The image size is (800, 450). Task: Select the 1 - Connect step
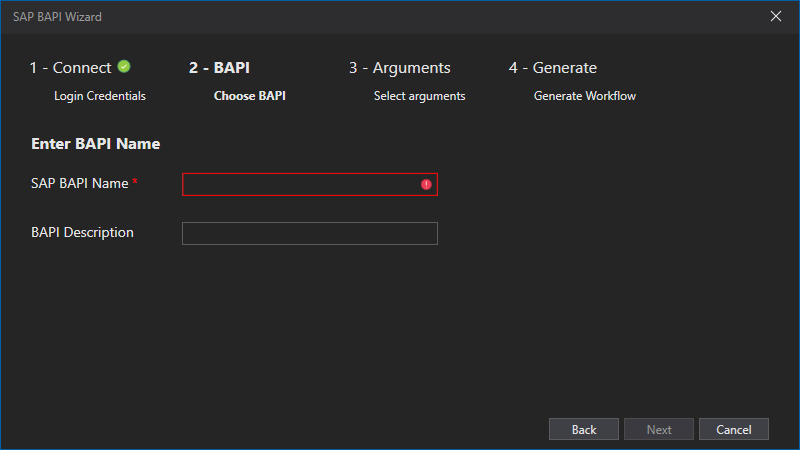tap(70, 68)
